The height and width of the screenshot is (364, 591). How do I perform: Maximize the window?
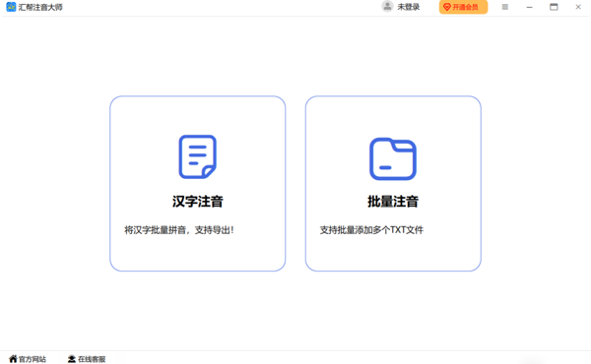554,7
